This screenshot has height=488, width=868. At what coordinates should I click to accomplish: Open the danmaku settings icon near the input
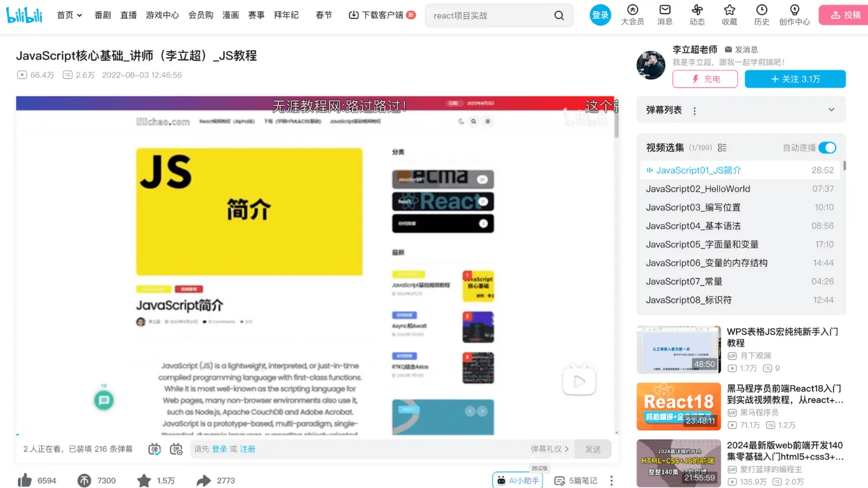(177, 449)
